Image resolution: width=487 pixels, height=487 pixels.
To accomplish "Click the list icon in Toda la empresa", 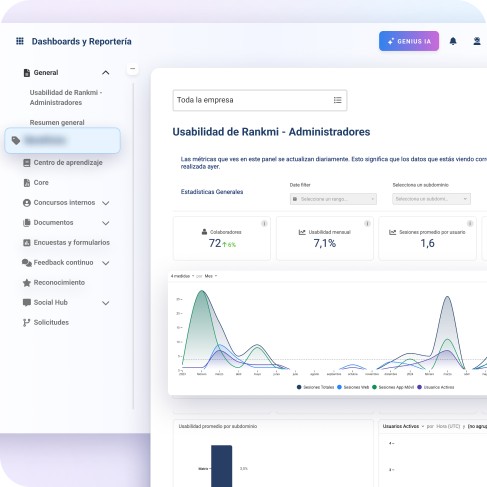I will (337, 100).
